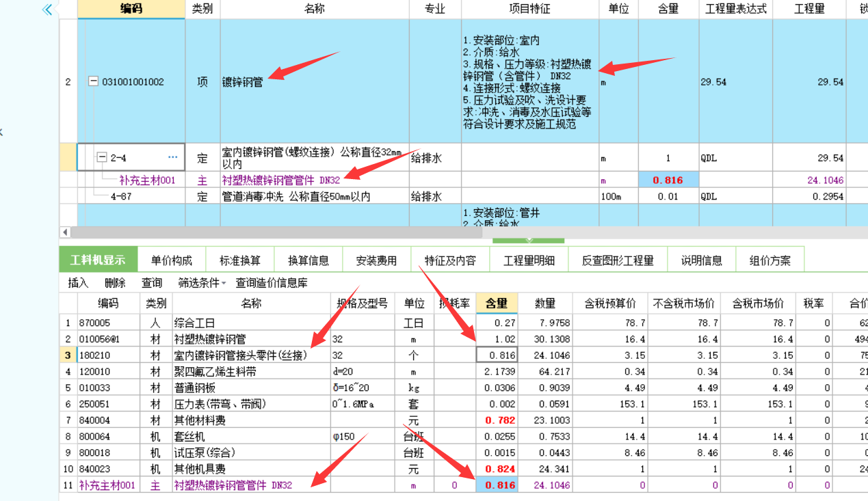This screenshot has height=501, width=868.
Task: Switch to the 工料机显示 tab
Action: click(98, 260)
